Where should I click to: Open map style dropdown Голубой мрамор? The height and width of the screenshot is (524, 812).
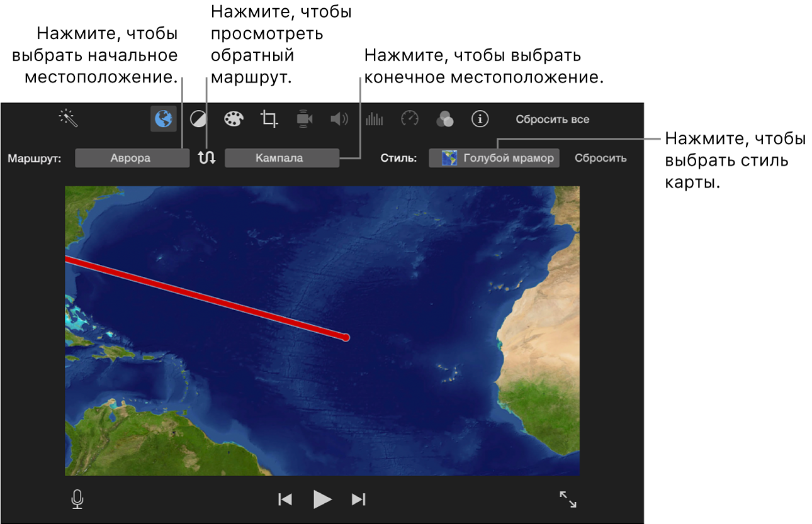(494, 158)
